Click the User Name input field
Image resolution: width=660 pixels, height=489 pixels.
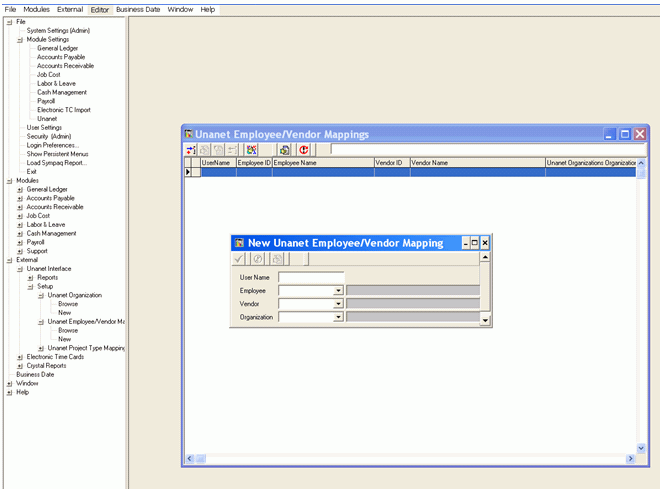click(x=311, y=277)
